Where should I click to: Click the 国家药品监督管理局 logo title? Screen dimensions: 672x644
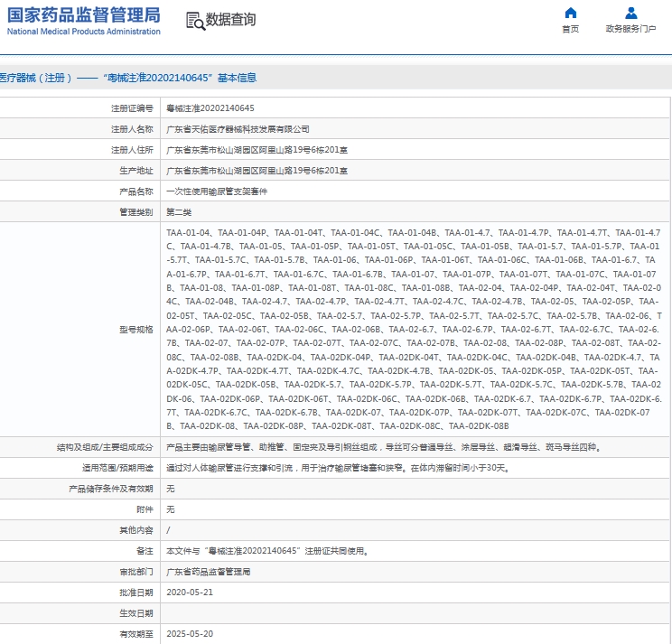pos(84,15)
